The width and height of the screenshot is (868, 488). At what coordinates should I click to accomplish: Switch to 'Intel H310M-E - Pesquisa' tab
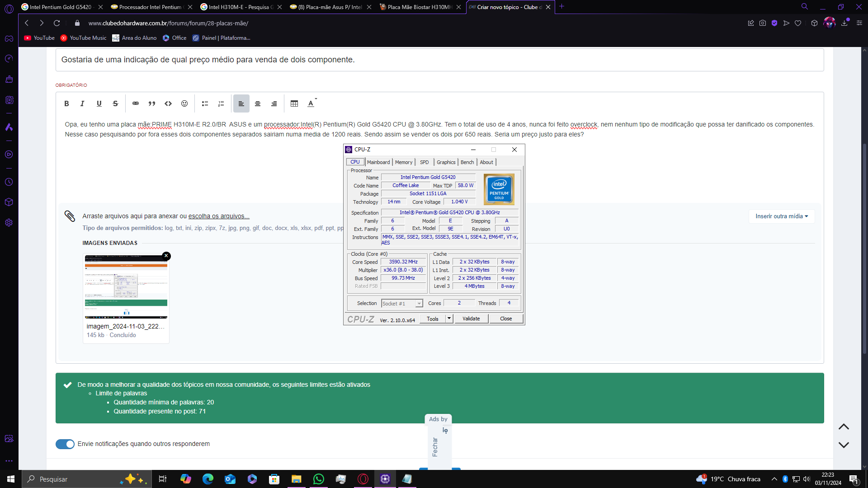click(x=241, y=7)
